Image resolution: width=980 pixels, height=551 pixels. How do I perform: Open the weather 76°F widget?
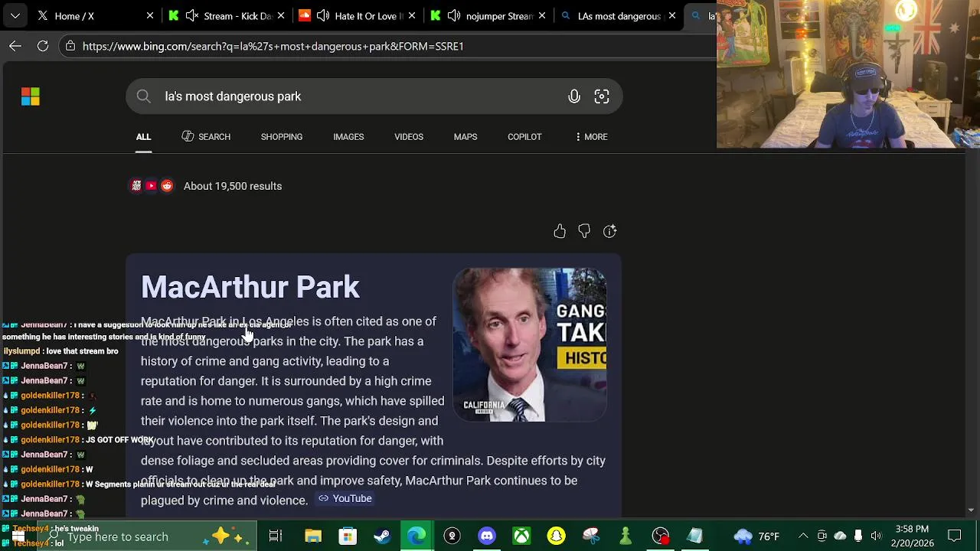click(756, 536)
